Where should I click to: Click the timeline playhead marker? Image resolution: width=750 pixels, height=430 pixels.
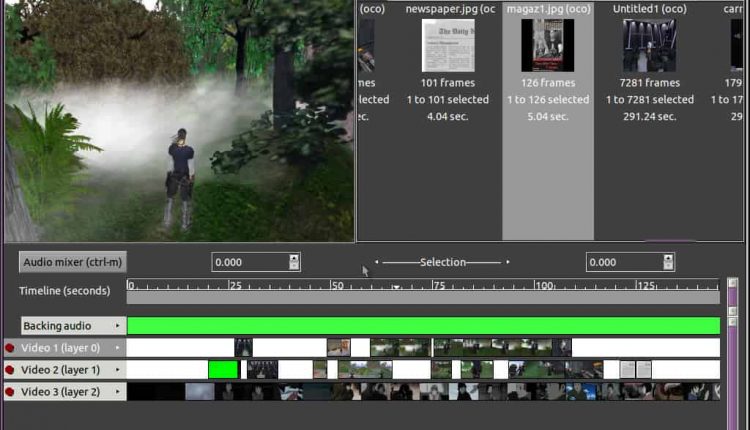click(396, 287)
